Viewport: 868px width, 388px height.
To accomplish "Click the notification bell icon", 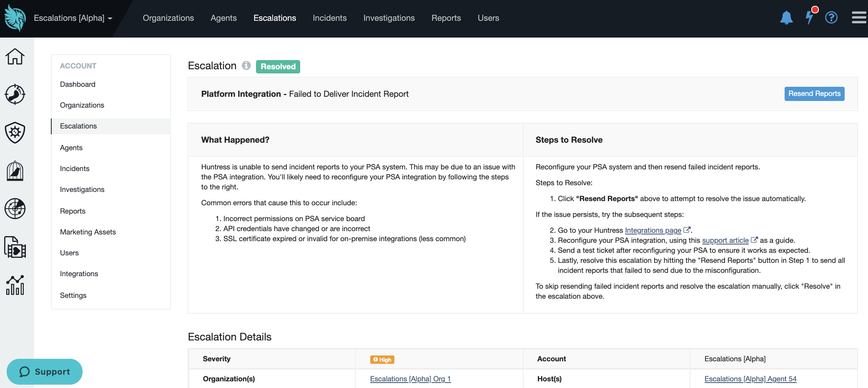I will coord(786,18).
